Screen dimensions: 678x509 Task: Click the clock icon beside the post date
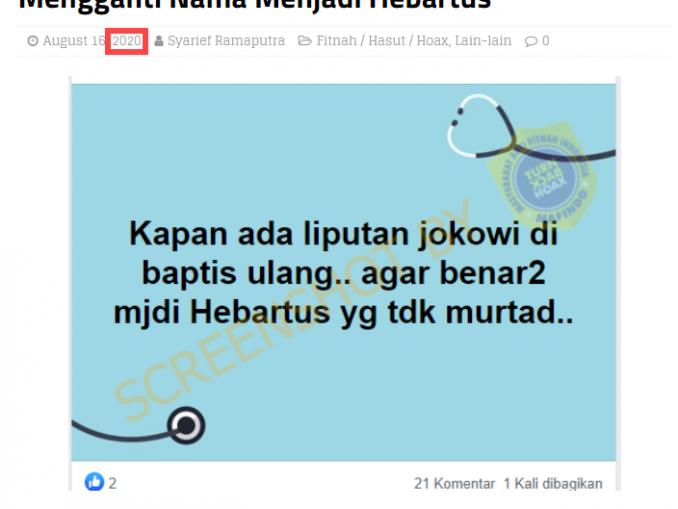pos(33,41)
